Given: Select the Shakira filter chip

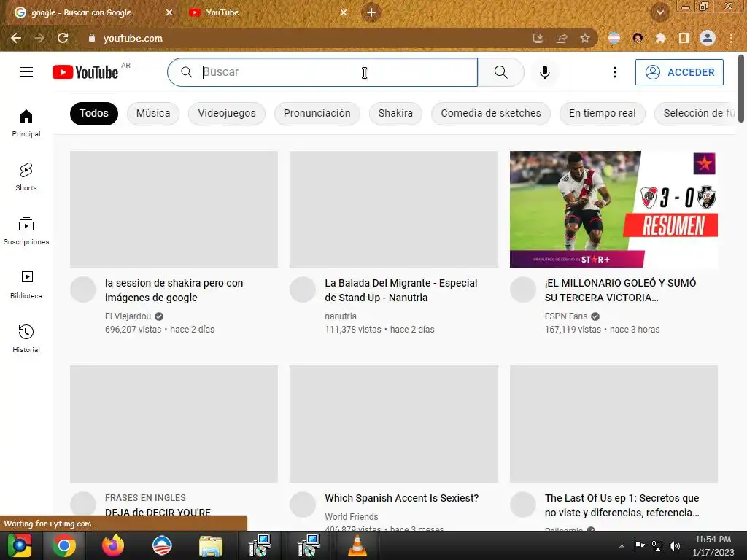Looking at the screenshot, I should point(395,113).
